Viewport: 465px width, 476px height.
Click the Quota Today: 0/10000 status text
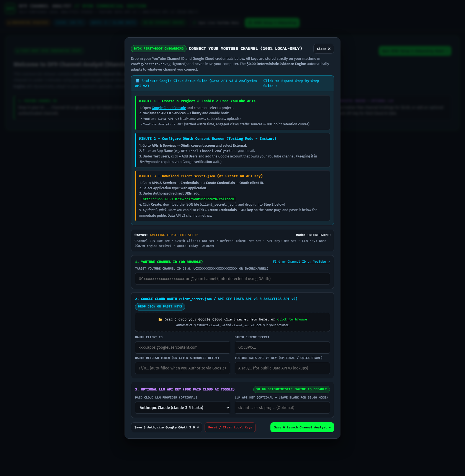[195, 246]
